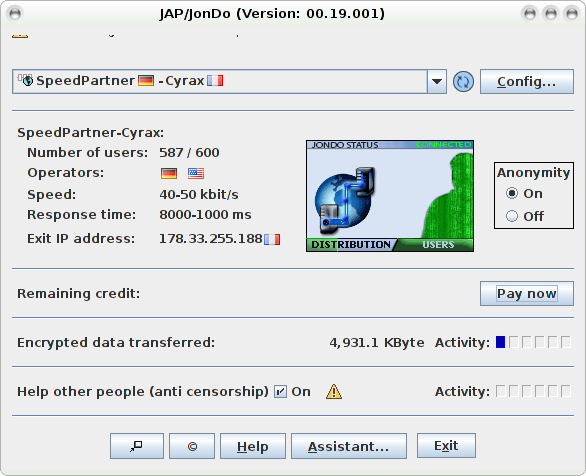Click the 4,931.1 KByte transferred value
This screenshot has width=586, height=476.
coord(377,343)
